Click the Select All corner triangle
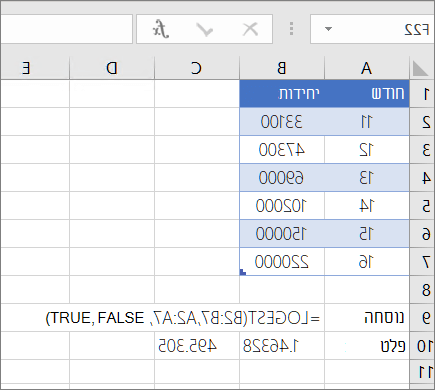 point(420,68)
